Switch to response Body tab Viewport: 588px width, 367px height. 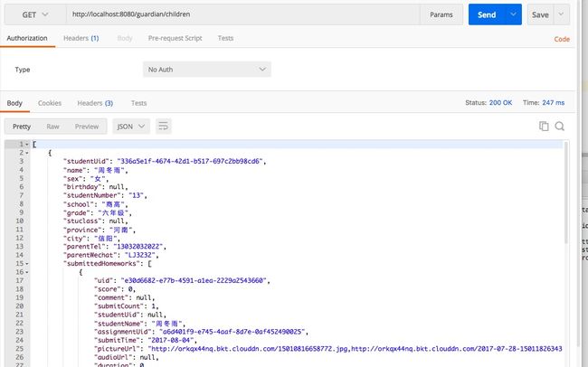(x=14, y=103)
